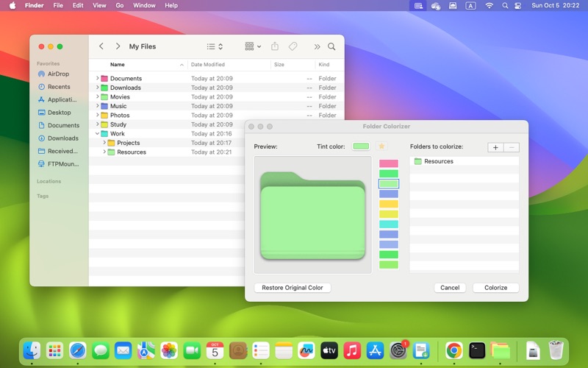This screenshot has height=368, width=588.
Task: Collapse the Work folder
Action: [x=97, y=134]
